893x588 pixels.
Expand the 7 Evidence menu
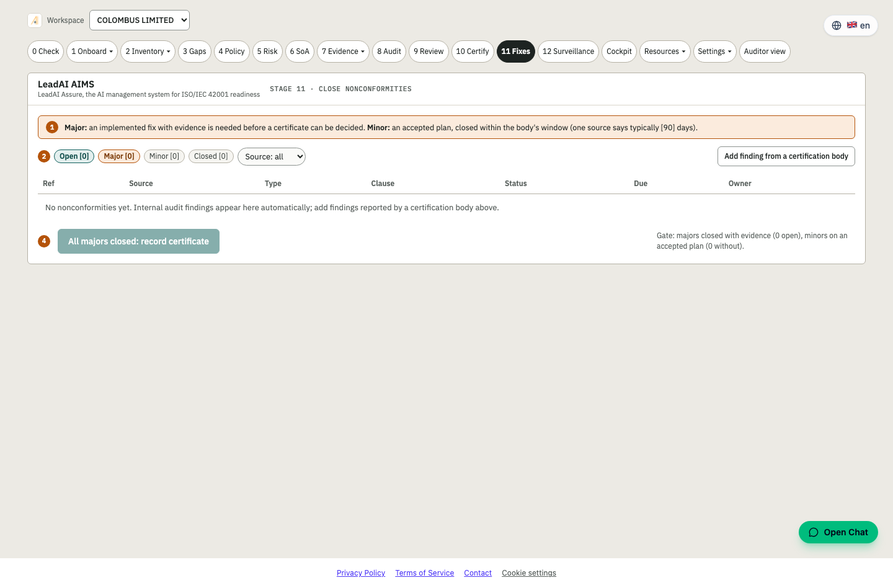pyautogui.click(x=343, y=51)
